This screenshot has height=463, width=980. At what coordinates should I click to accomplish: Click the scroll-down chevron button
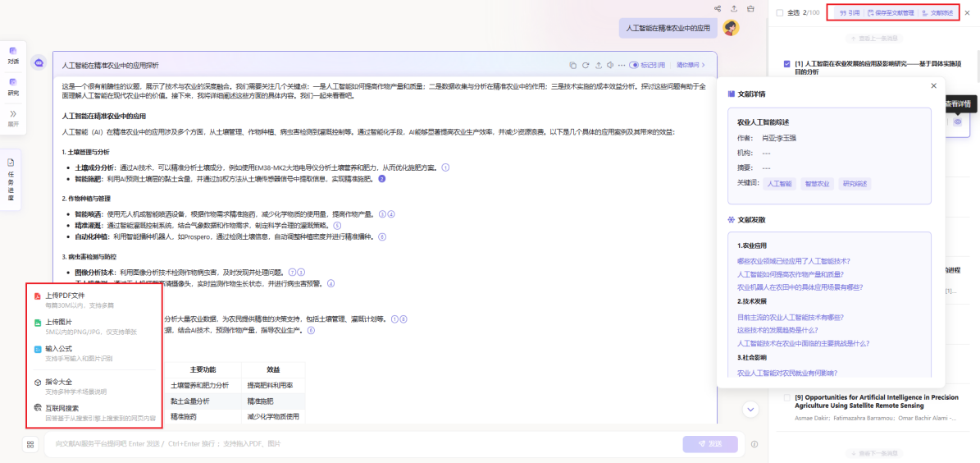pyautogui.click(x=750, y=409)
